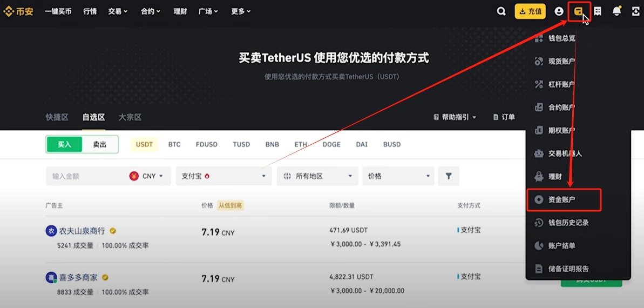644x308 pixels.
Task: Click 现货账户 icon in wallet menu
Action: [538, 62]
